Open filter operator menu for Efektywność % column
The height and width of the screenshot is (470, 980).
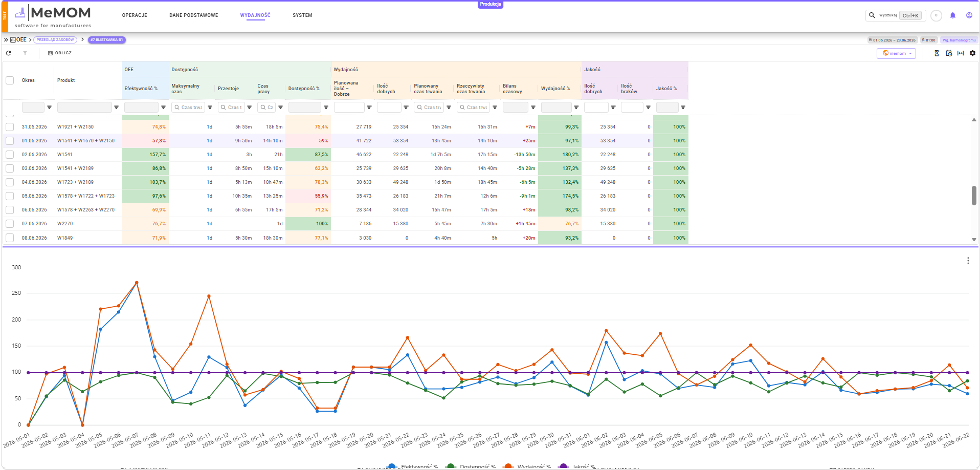163,108
